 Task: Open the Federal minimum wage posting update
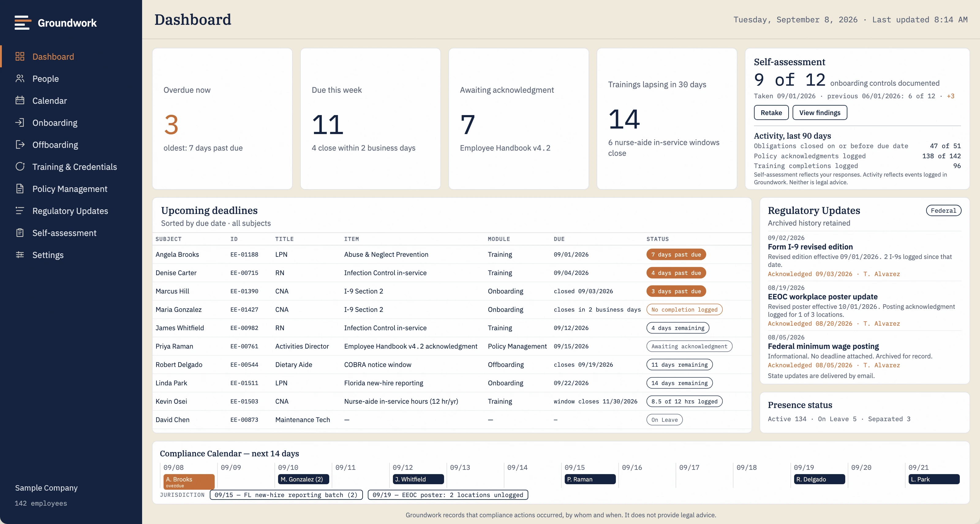(x=823, y=346)
